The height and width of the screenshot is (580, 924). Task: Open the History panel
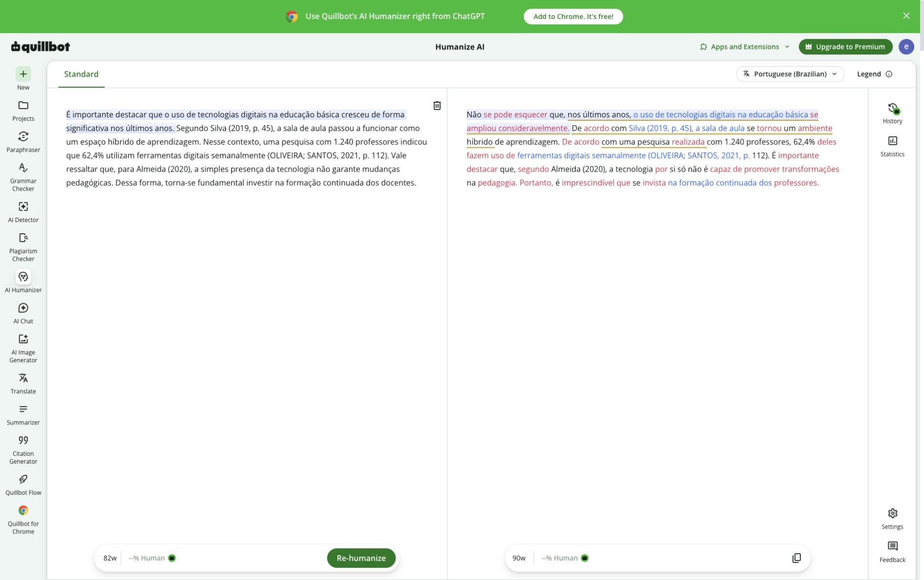tap(892, 113)
